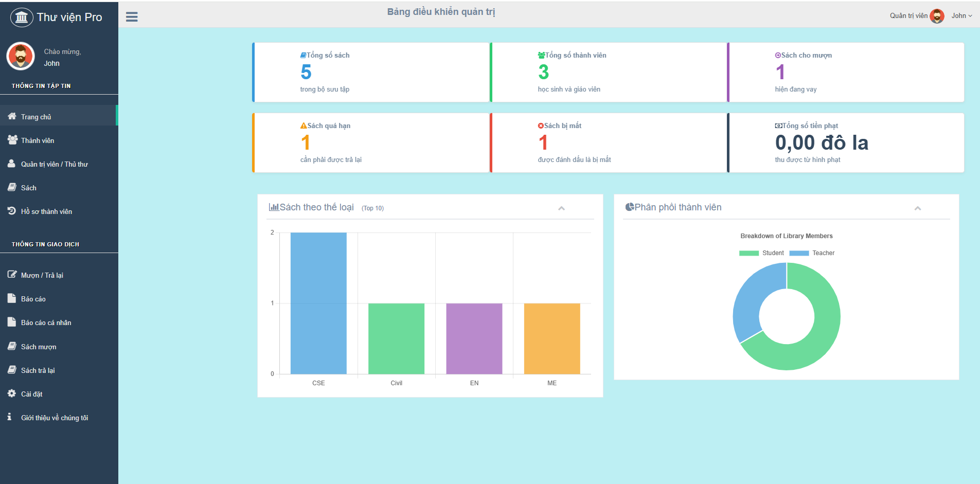The width and height of the screenshot is (980, 484).
Task: Click the Thư viện Pro library logo
Action: [22, 17]
